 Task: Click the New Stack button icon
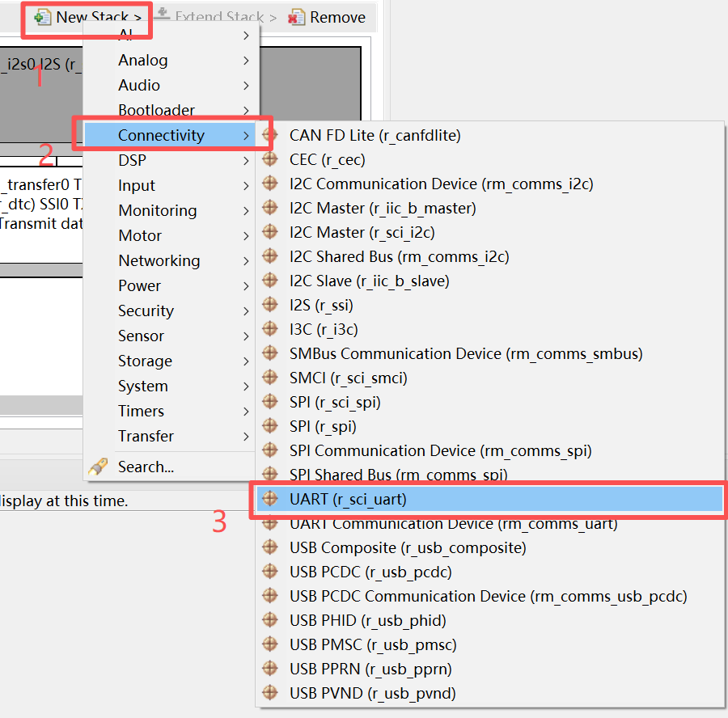42,18
